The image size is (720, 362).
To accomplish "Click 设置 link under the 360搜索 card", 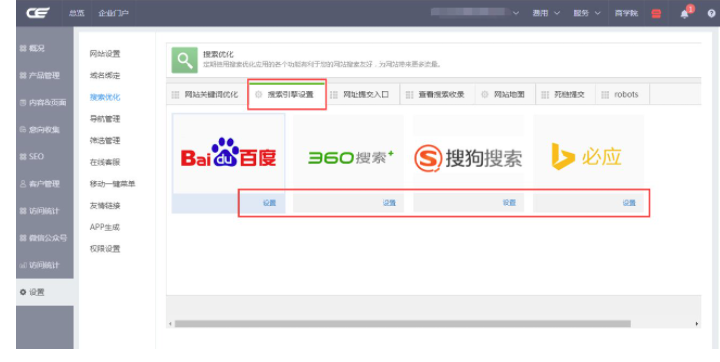I will click(x=389, y=203).
